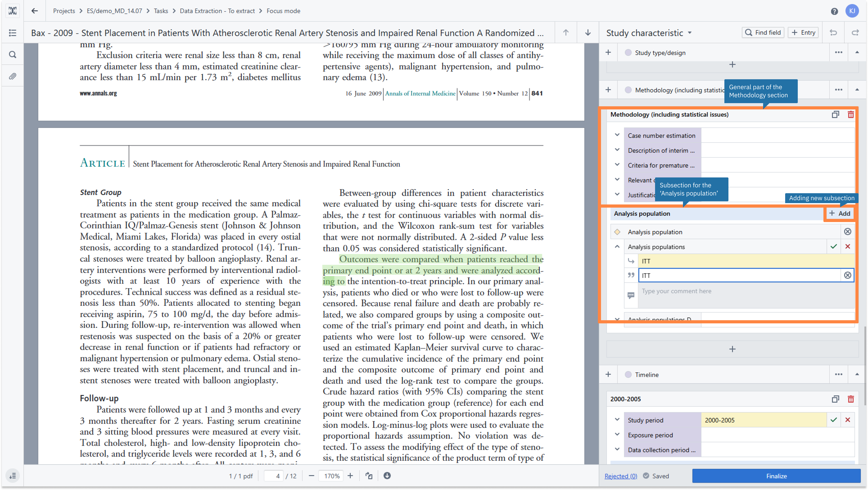Image resolution: width=868 pixels, height=490 pixels.
Task: Click the Finalize button
Action: tap(776, 476)
